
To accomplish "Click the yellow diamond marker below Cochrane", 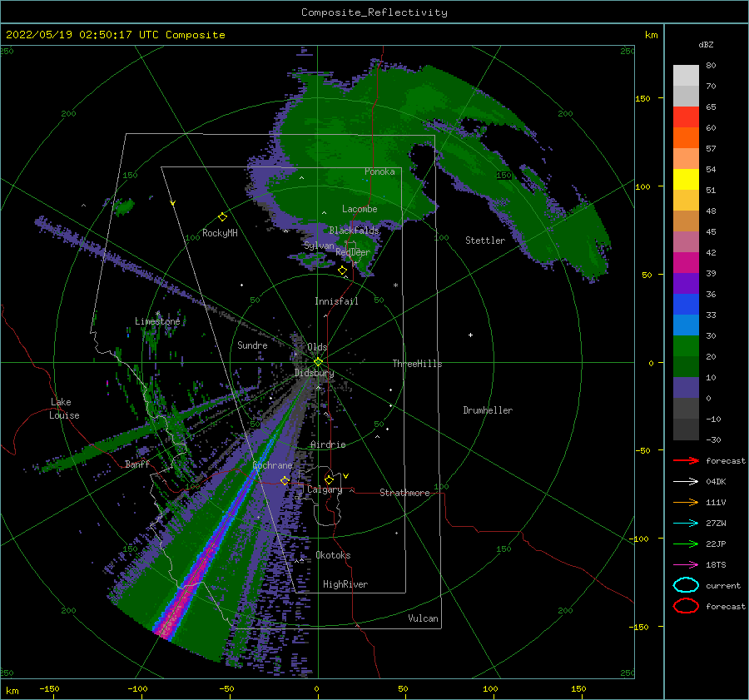I will 285,480.
